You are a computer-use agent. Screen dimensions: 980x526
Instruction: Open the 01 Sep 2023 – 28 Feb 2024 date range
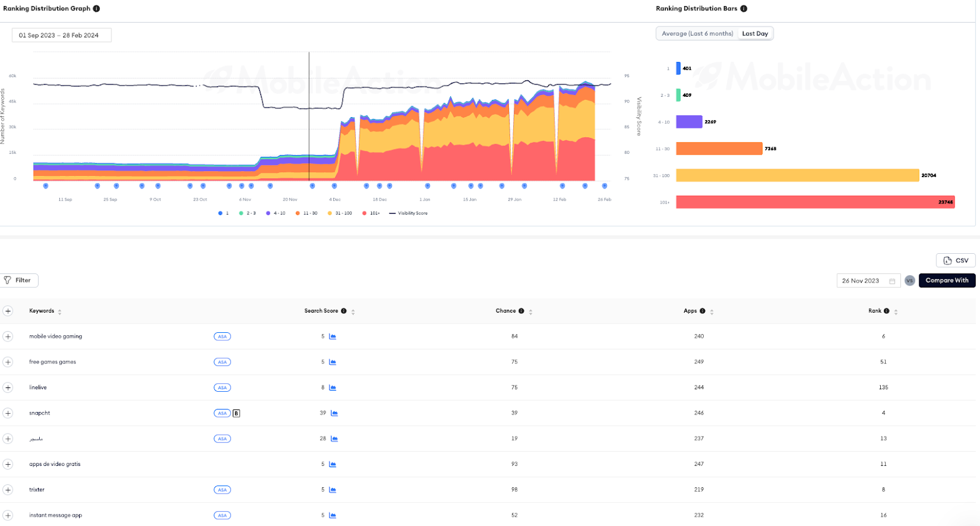coord(61,36)
